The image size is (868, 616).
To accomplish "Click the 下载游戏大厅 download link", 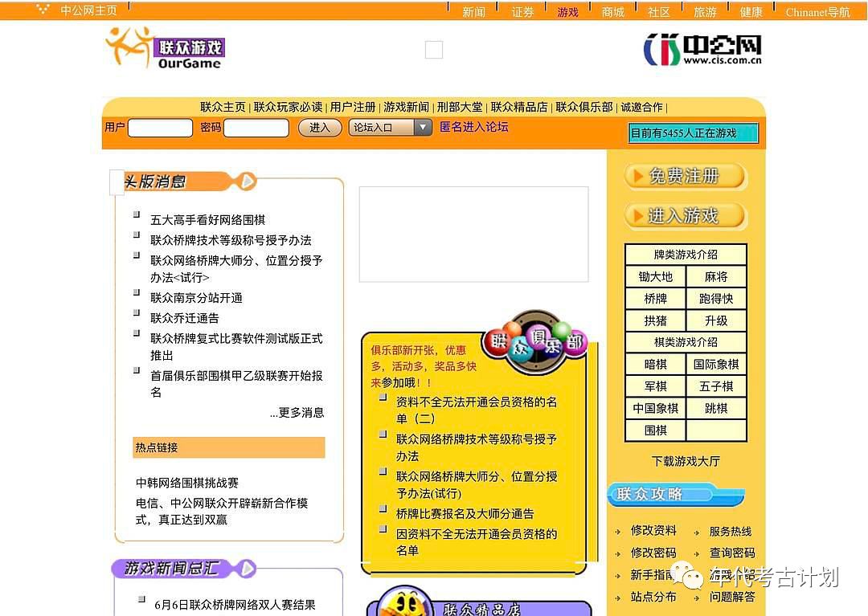I will pos(686,461).
